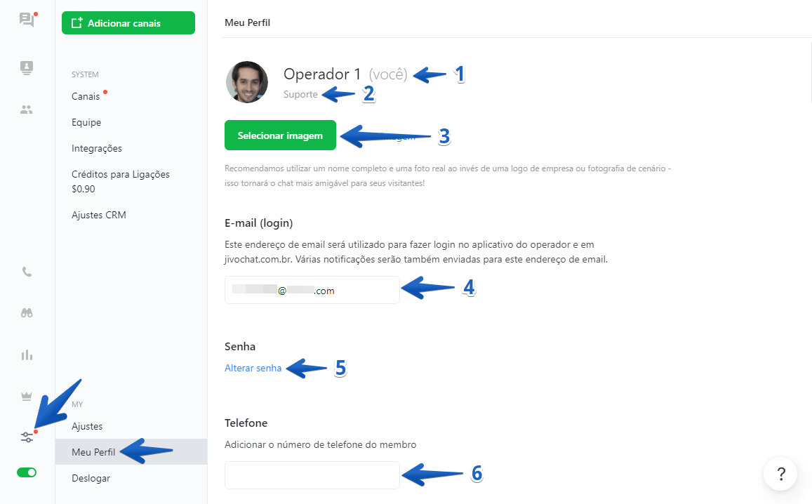Open the Chats icon in the sidebar
This screenshot has height=504, width=812.
point(26,20)
